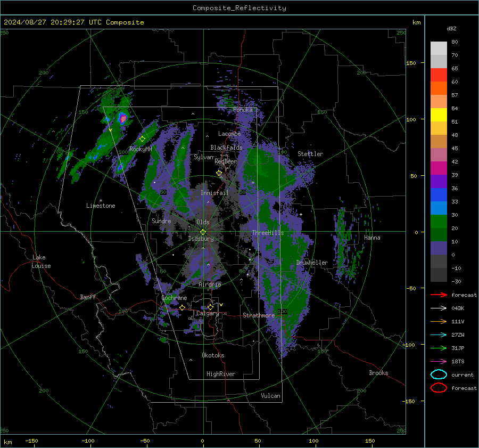Viewport: 479px width, 448px height.
Task: Click the Innisfail town label
Action: pos(214,193)
